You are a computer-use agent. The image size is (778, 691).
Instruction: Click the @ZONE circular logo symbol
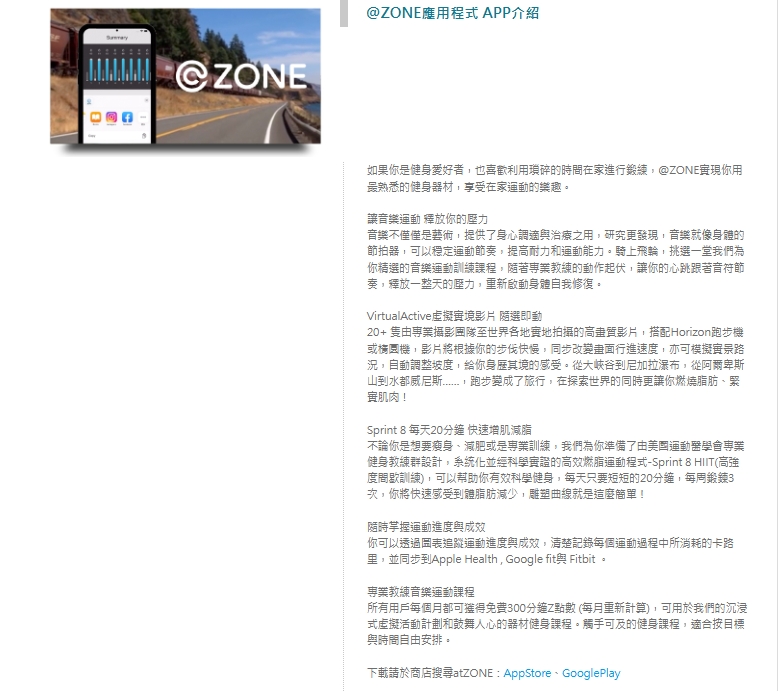[190, 76]
